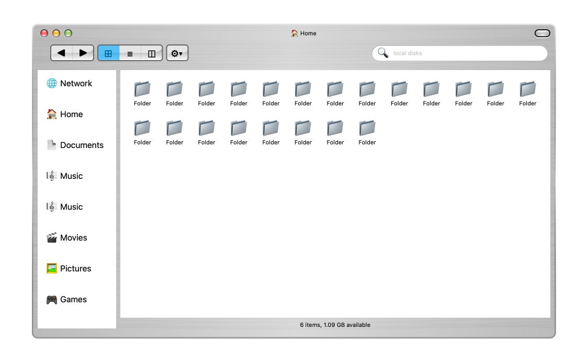Viewport: 588px width, 364px height.
Task: Go forward with the right arrow button
Action: pos(83,53)
